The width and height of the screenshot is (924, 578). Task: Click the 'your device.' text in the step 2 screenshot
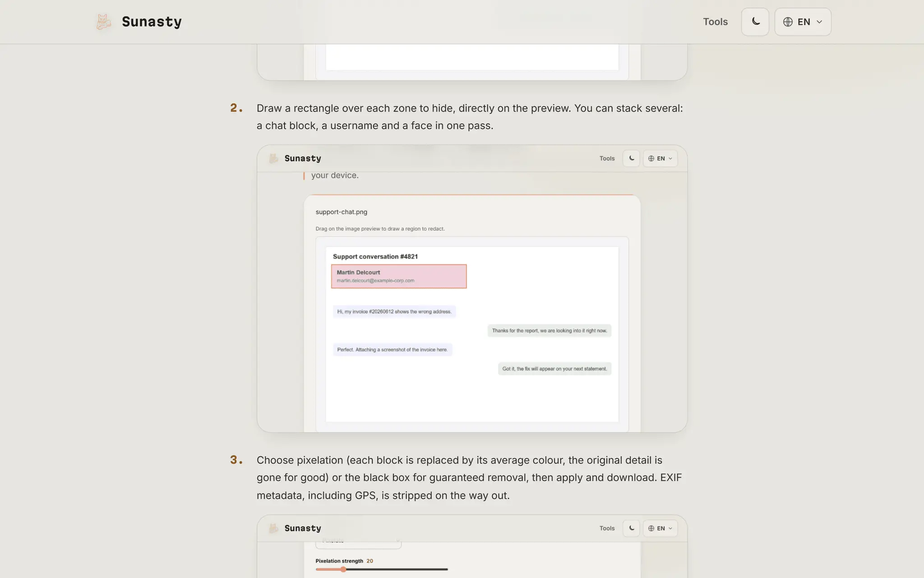click(335, 175)
